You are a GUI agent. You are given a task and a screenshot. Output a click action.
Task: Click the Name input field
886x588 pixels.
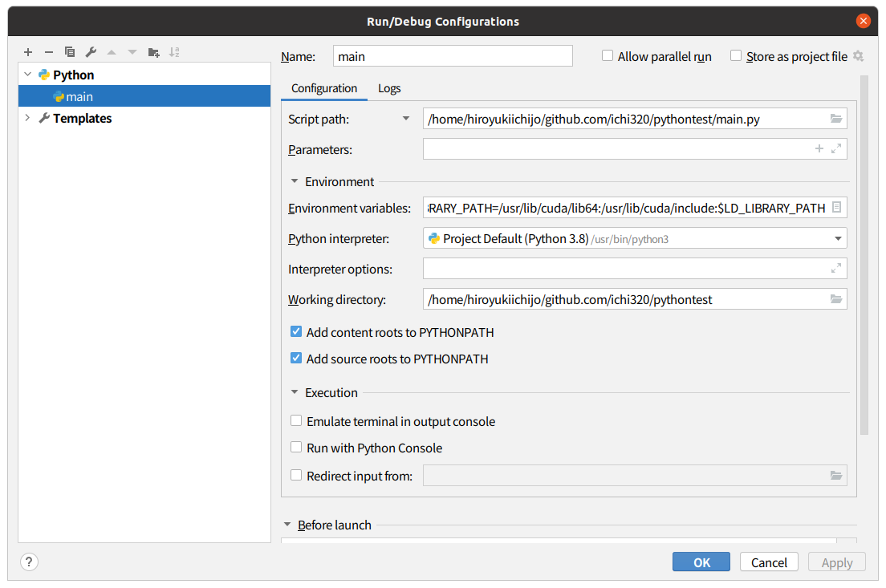coord(453,56)
